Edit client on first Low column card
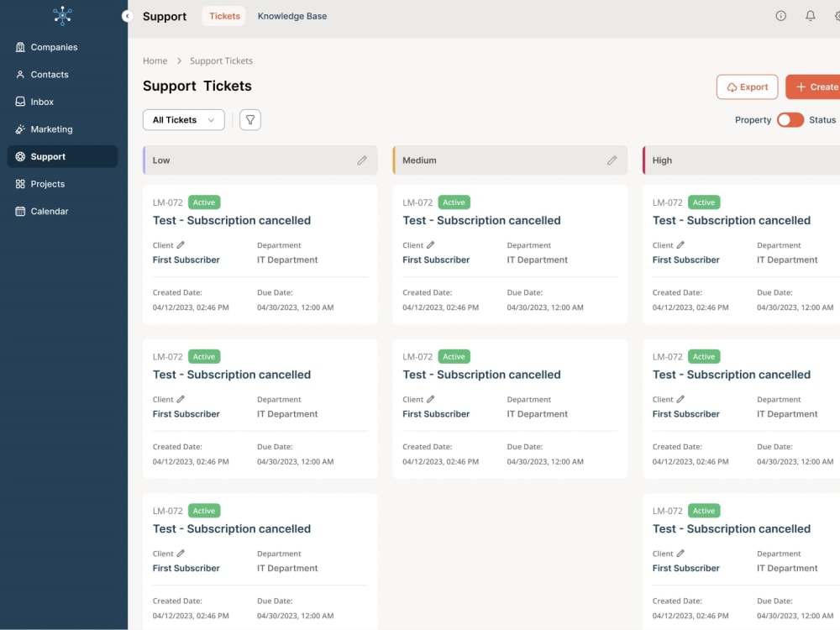 tap(181, 244)
